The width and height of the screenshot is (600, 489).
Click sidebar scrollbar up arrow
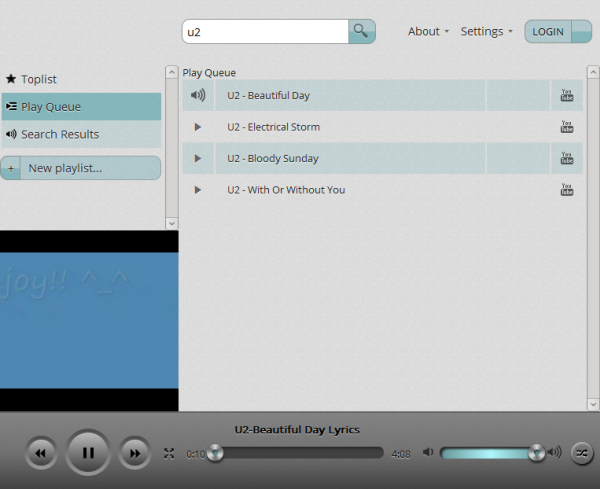click(x=172, y=72)
